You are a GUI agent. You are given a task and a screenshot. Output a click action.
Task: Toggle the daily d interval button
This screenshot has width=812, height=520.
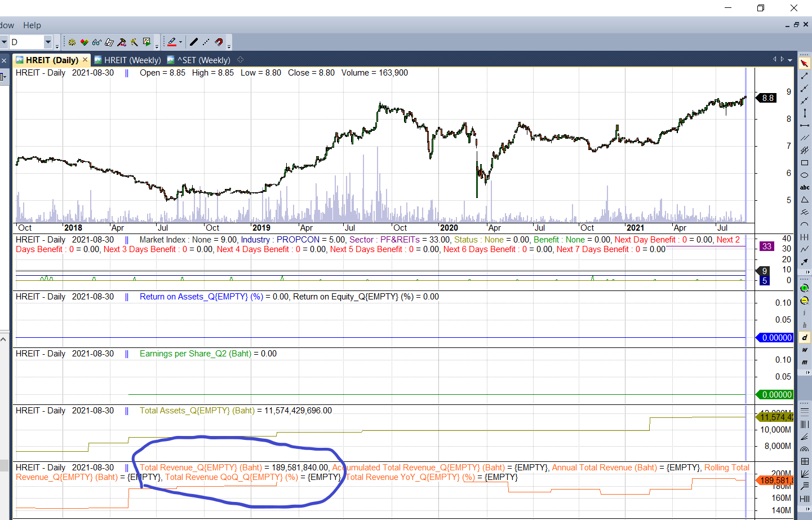coord(805,337)
